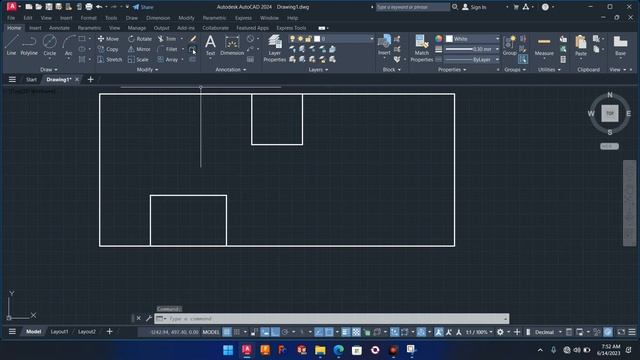Click the Group tool
Image resolution: width=640 pixels, height=360 pixels.
click(x=509, y=45)
